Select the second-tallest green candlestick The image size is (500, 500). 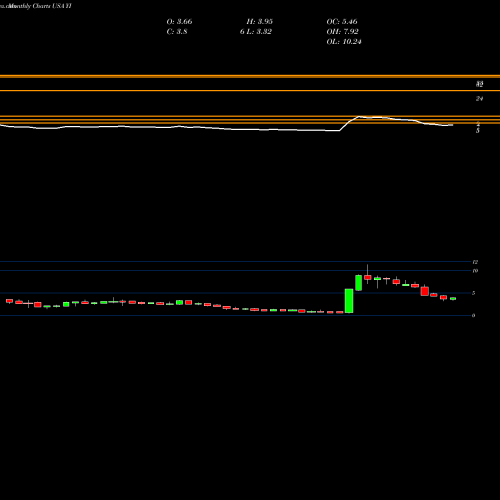pyautogui.click(x=359, y=283)
